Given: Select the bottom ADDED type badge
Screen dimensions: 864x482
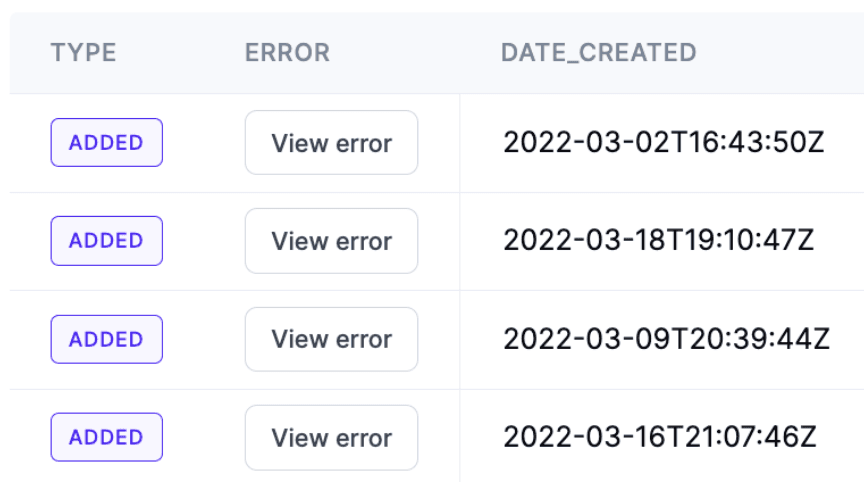Looking at the screenshot, I should (106, 438).
